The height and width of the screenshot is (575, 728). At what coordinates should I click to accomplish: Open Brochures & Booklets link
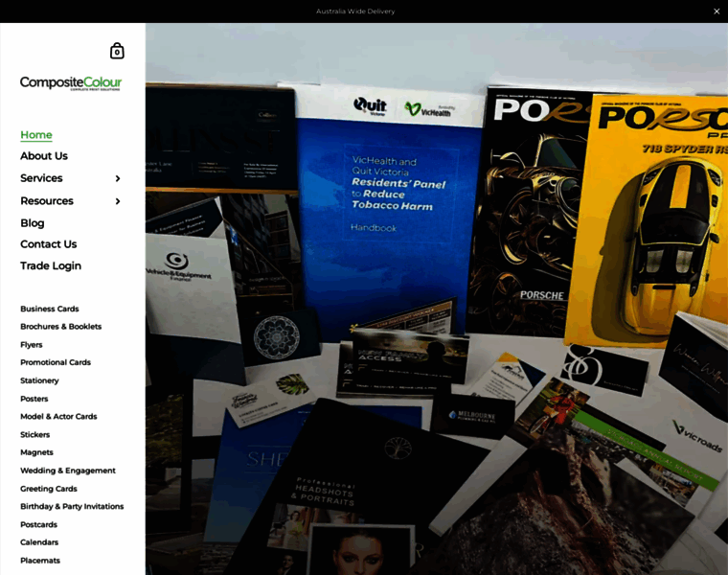(61, 327)
